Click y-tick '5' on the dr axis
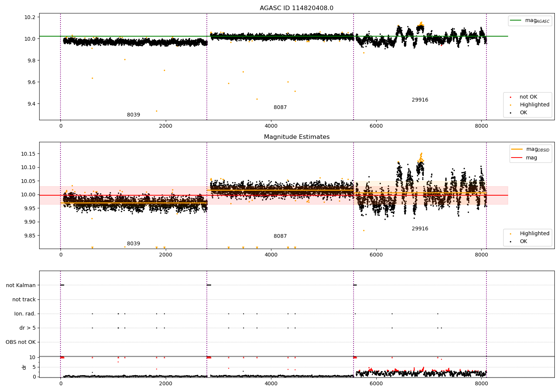 [x=34, y=367]
